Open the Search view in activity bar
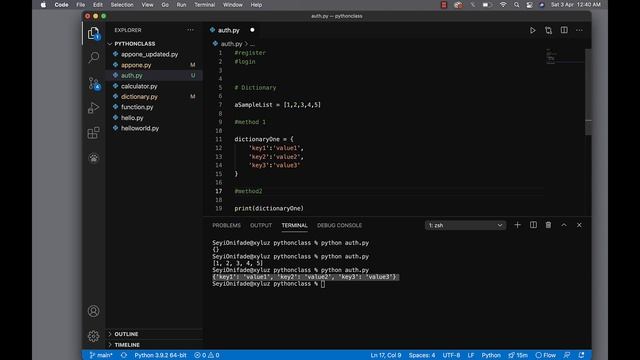The image size is (640, 360). 93,57
